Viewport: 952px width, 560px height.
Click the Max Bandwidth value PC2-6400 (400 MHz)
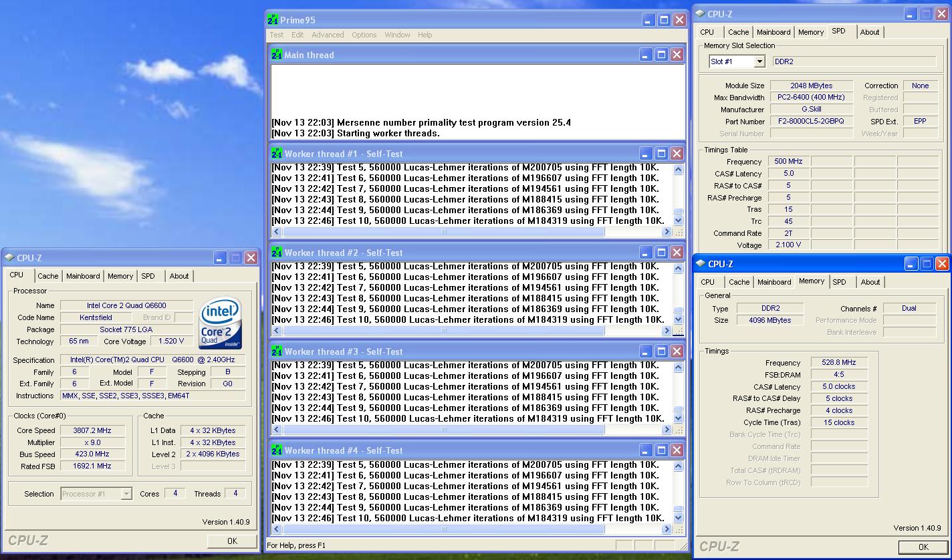pyautogui.click(x=812, y=98)
